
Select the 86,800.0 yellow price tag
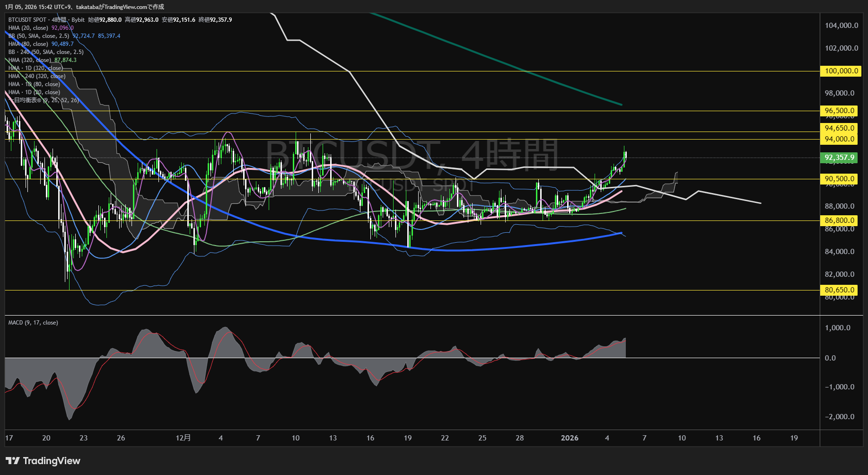840,220
